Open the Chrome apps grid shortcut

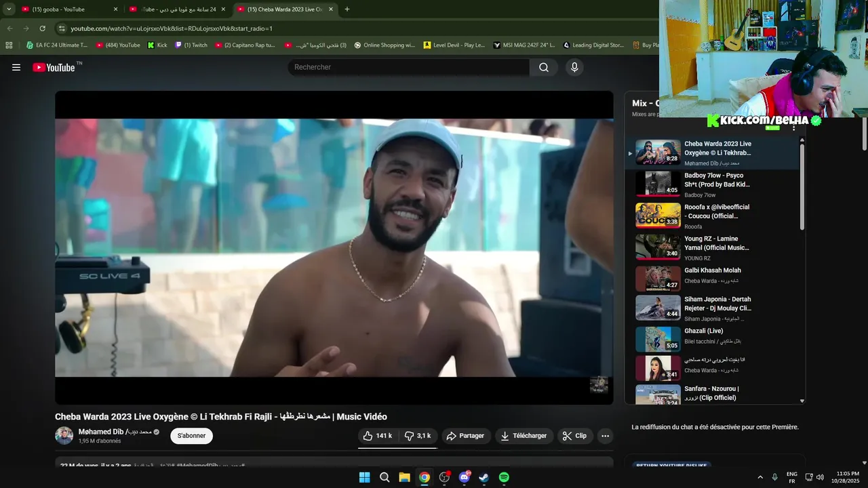pyautogui.click(x=9, y=45)
